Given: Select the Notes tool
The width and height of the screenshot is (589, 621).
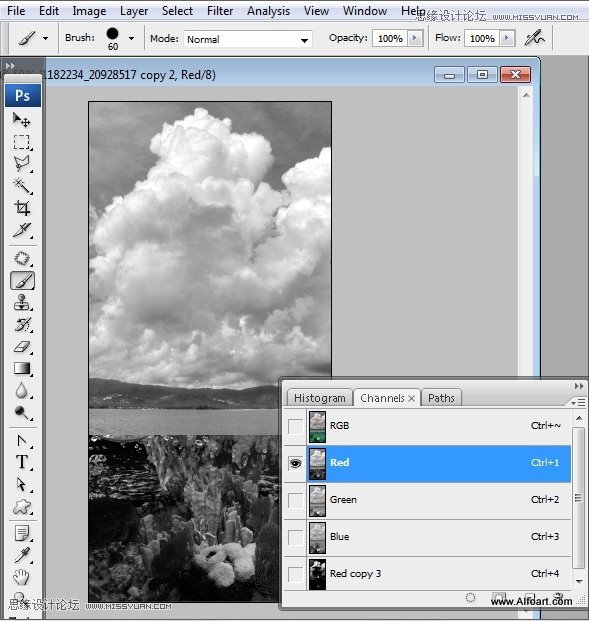Looking at the screenshot, I should pos(21,533).
